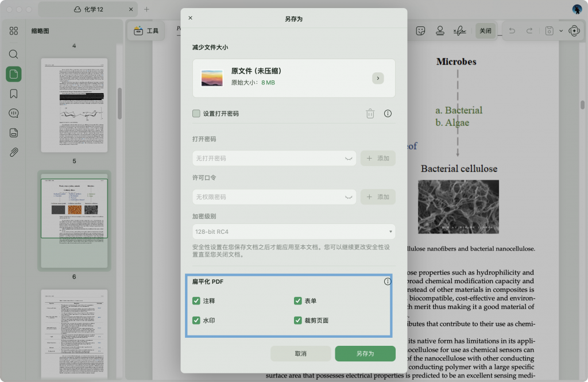This screenshot has width=588, height=382.
Task: Open the attachments paperclip icon
Action: [14, 152]
